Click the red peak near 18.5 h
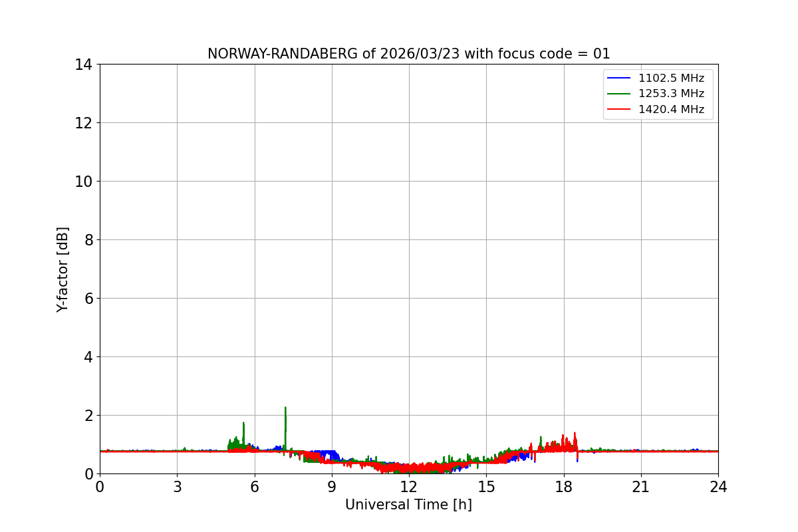 [575, 433]
